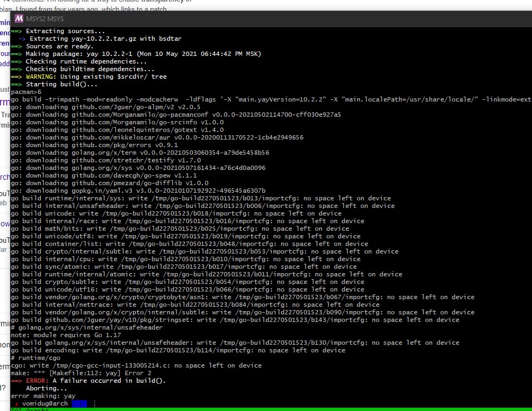Screen dimensions: 532x411
Task: Click the 'golang.org/x/term' download line
Action: (x=140, y=153)
